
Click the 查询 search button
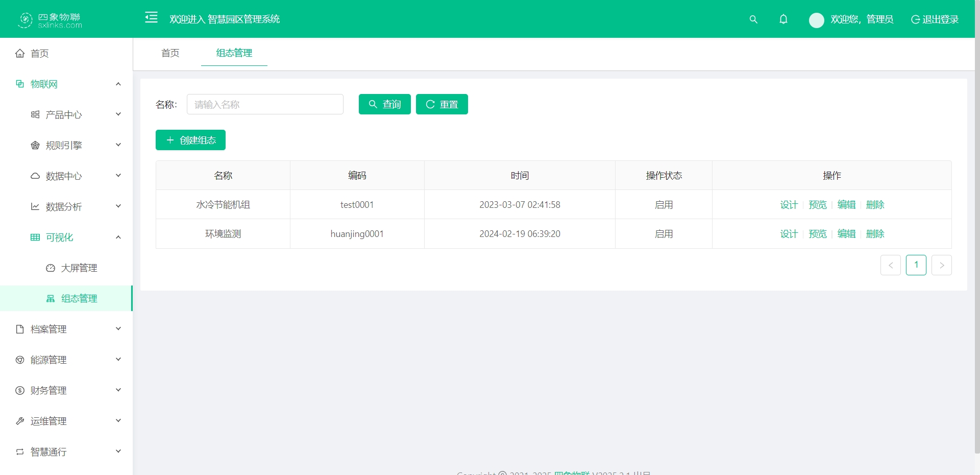tap(384, 104)
